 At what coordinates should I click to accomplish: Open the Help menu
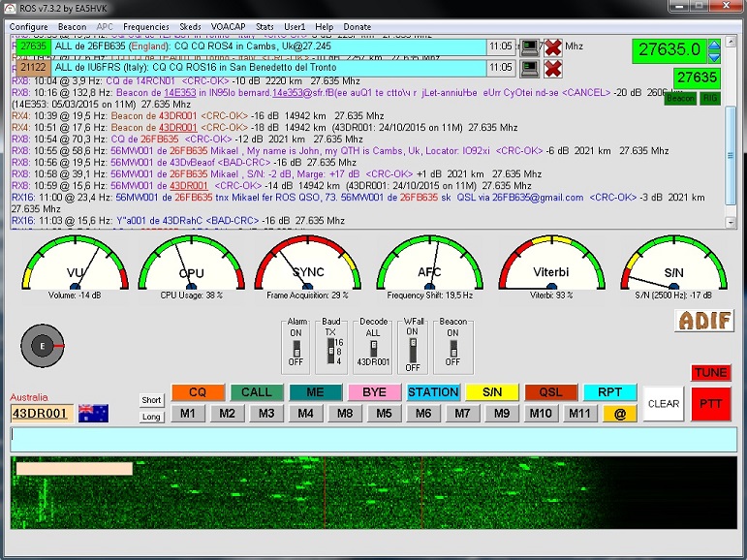pyautogui.click(x=324, y=27)
